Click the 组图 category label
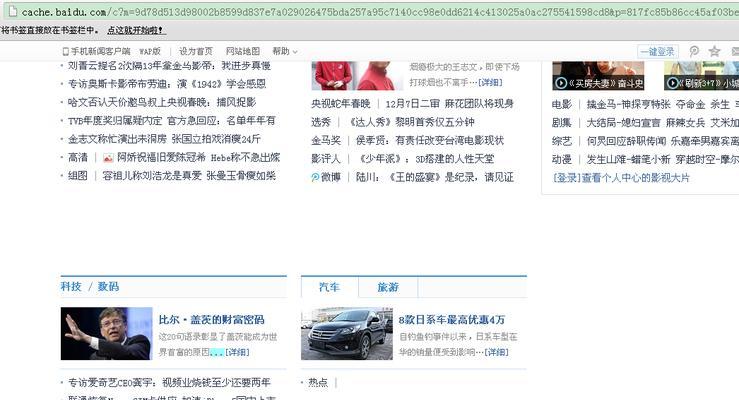739x400 pixels. [x=78, y=176]
